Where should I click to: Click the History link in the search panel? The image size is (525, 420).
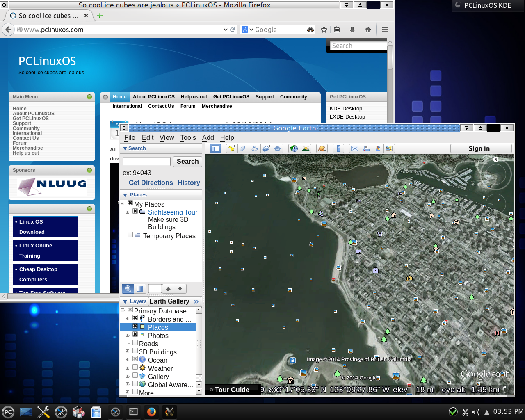pos(189,183)
